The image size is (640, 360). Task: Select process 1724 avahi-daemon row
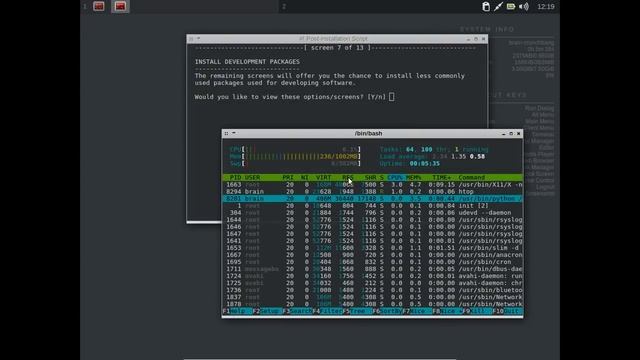373,276
